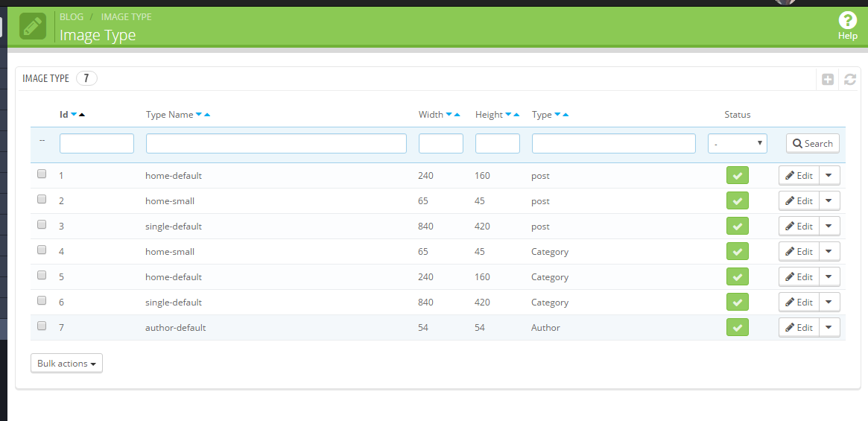Click the Search button
868x421 pixels.
pyautogui.click(x=813, y=144)
